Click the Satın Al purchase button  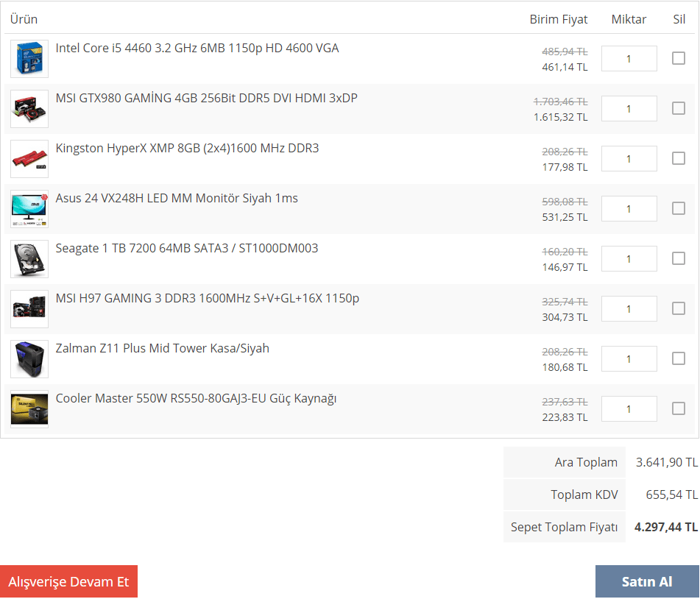click(x=647, y=581)
